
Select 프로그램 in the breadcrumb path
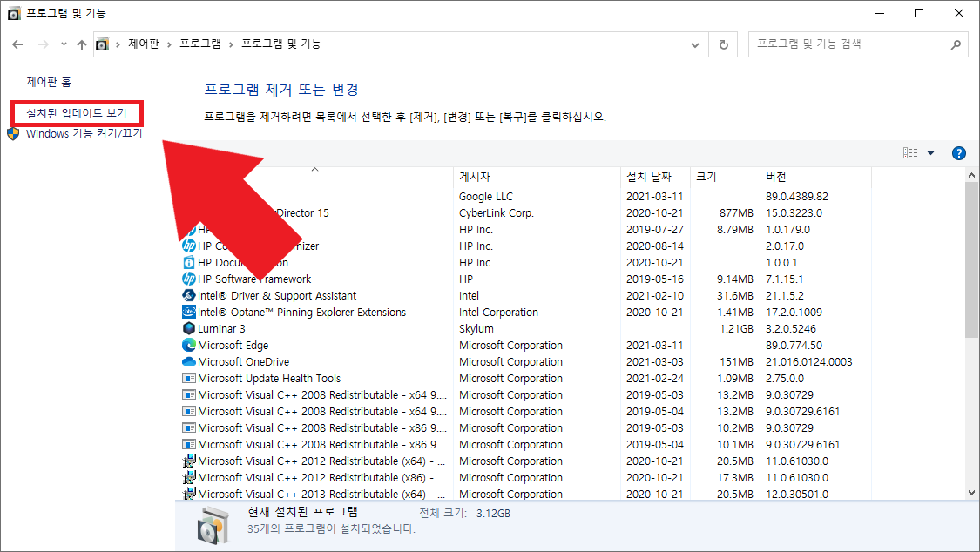pos(200,44)
